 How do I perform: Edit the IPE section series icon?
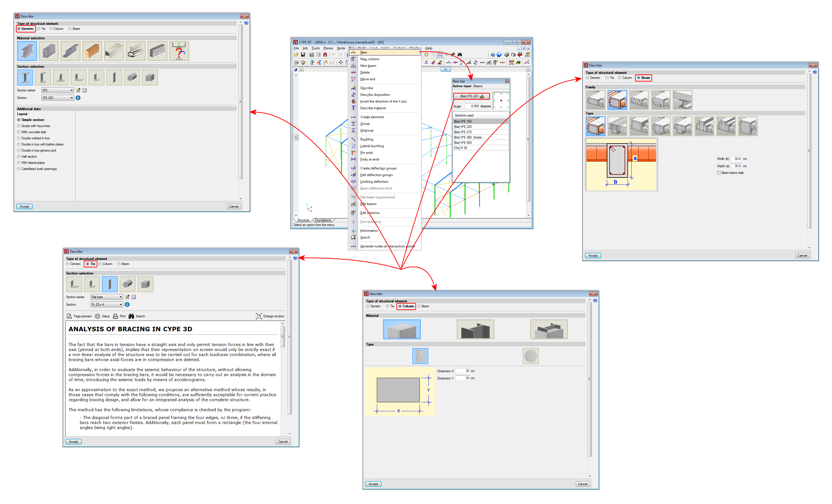pyautogui.click(x=78, y=90)
